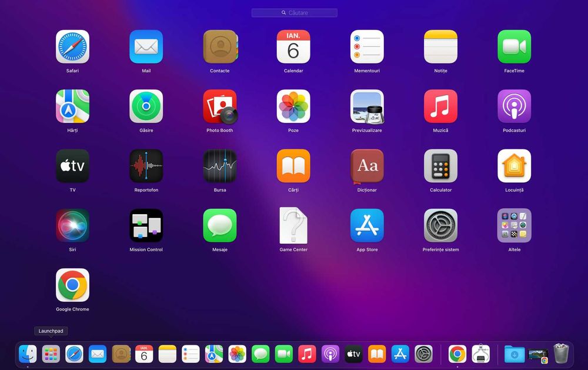
Task: Open the Hărți maps app
Action: pos(72,106)
